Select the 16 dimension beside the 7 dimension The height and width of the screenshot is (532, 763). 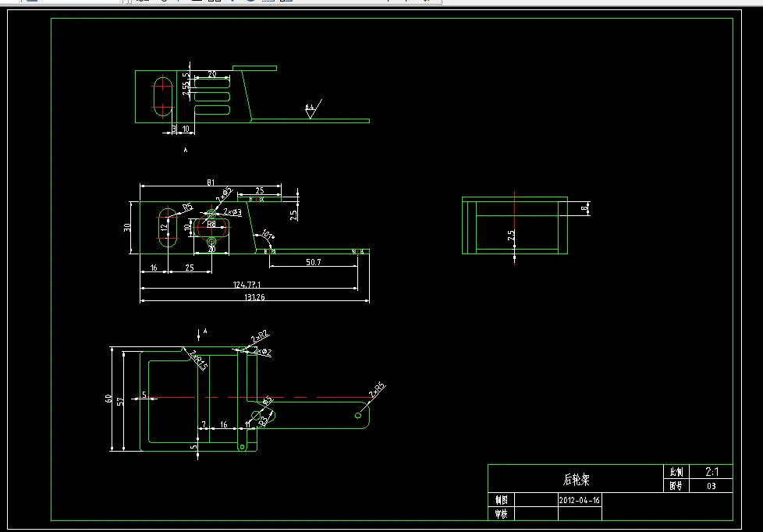click(x=223, y=424)
